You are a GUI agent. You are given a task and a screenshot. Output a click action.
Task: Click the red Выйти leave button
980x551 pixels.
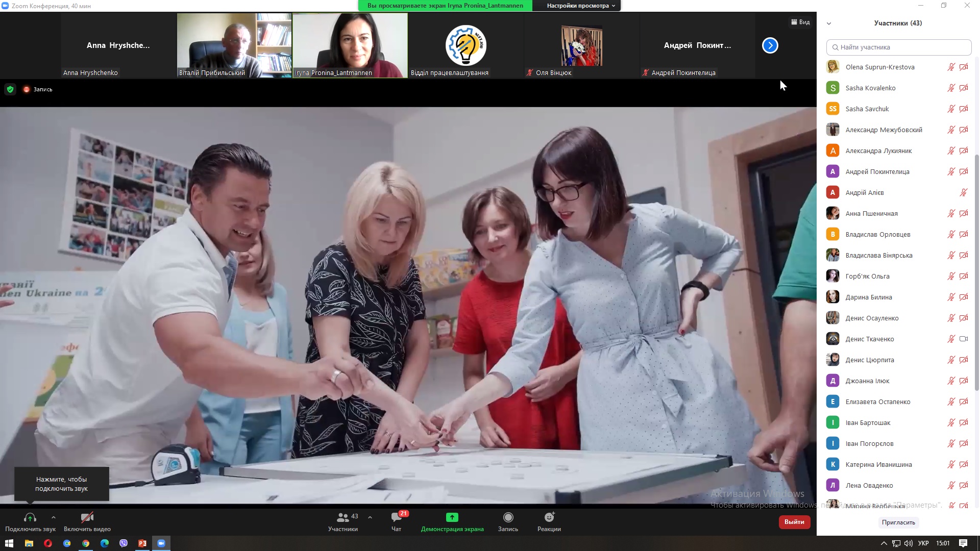794,522
